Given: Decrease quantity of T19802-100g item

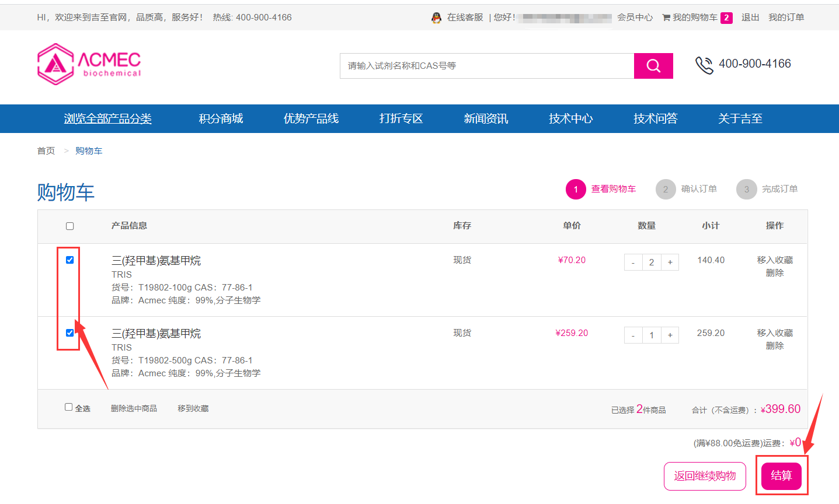Looking at the screenshot, I should coord(633,262).
